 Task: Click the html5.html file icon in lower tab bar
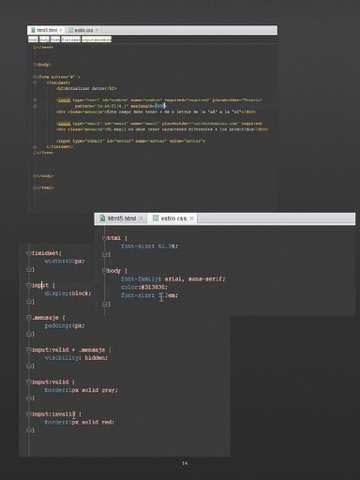point(103,218)
